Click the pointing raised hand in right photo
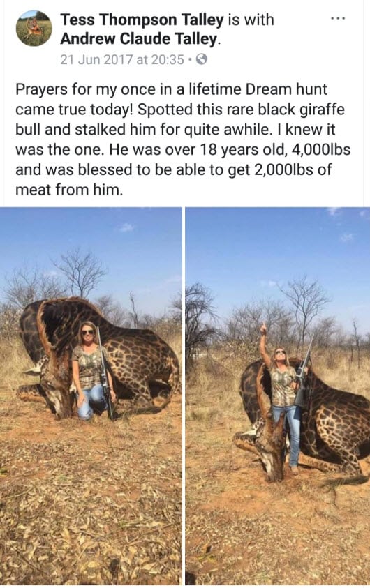The image size is (370, 588). click(x=263, y=329)
